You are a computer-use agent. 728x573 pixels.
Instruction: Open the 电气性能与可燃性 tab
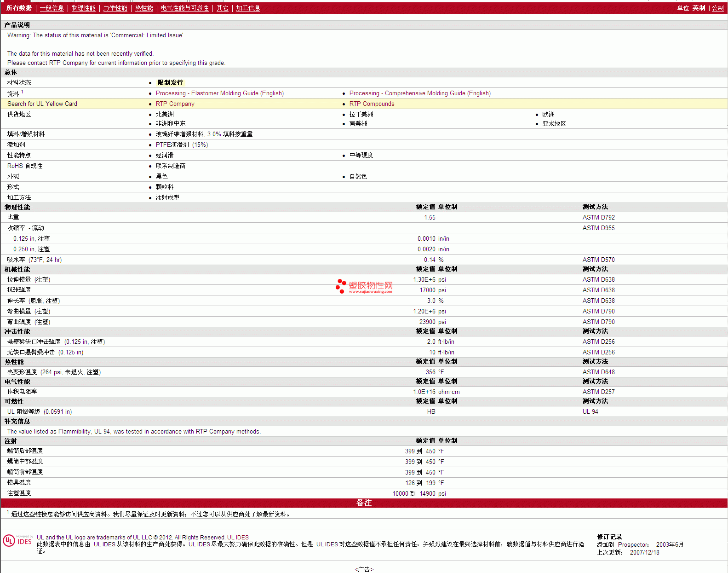coord(184,8)
